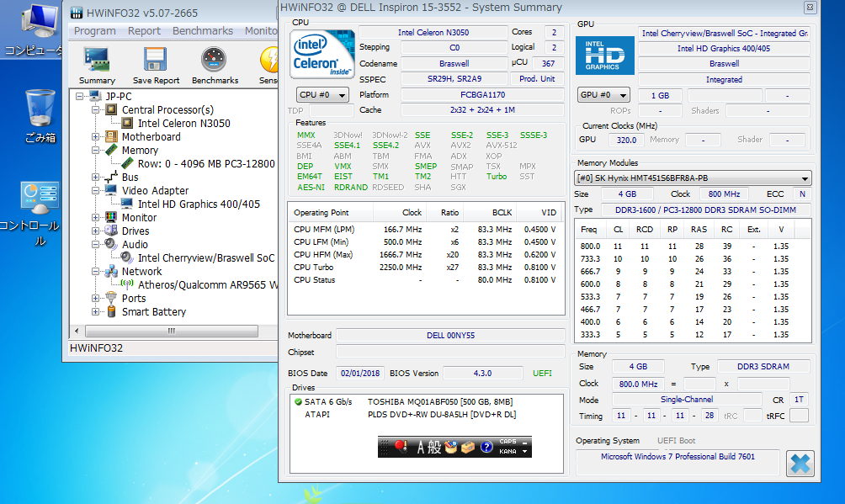This screenshot has width=845, height=504.
Task: Click the Ports icon in tree
Action: click(112, 298)
